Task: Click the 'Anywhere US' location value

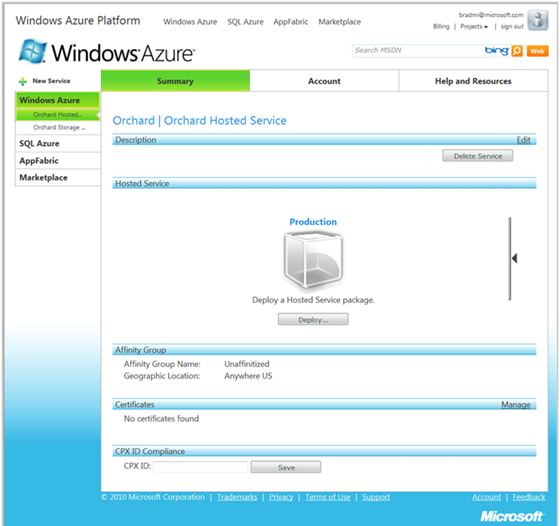Action: [248, 376]
